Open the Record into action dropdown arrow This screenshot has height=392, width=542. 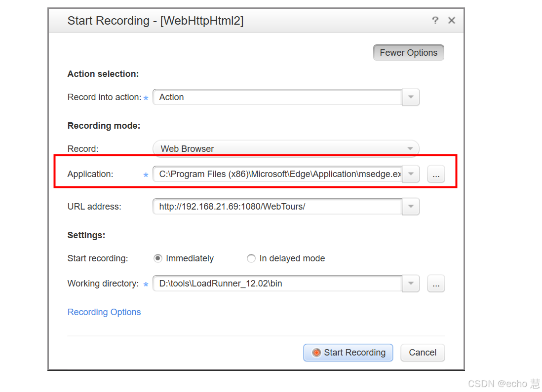tap(411, 97)
